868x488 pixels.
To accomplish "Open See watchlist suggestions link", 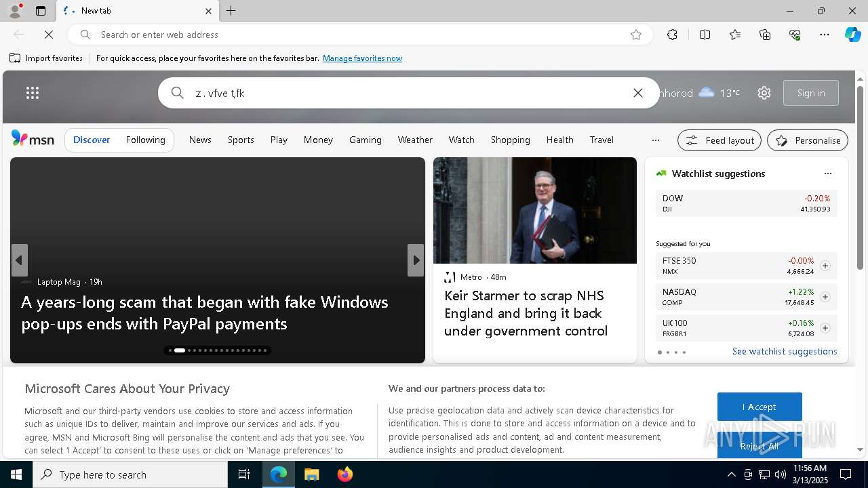I will click(785, 351).
